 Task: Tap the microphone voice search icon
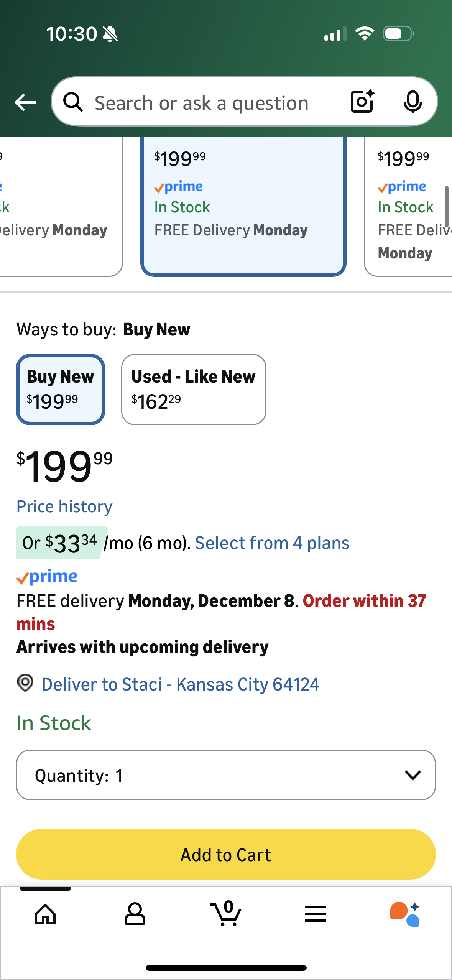tap(413, 102)
